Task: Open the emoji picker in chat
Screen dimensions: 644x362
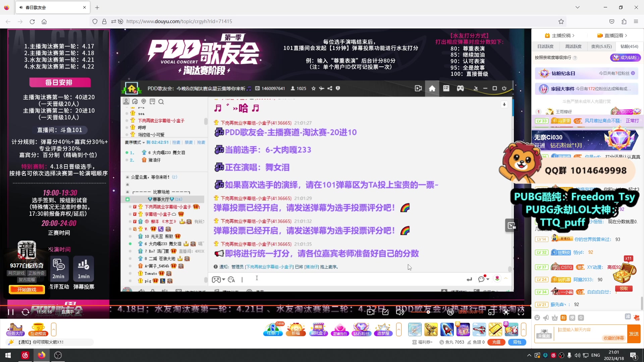Action: 537,318
